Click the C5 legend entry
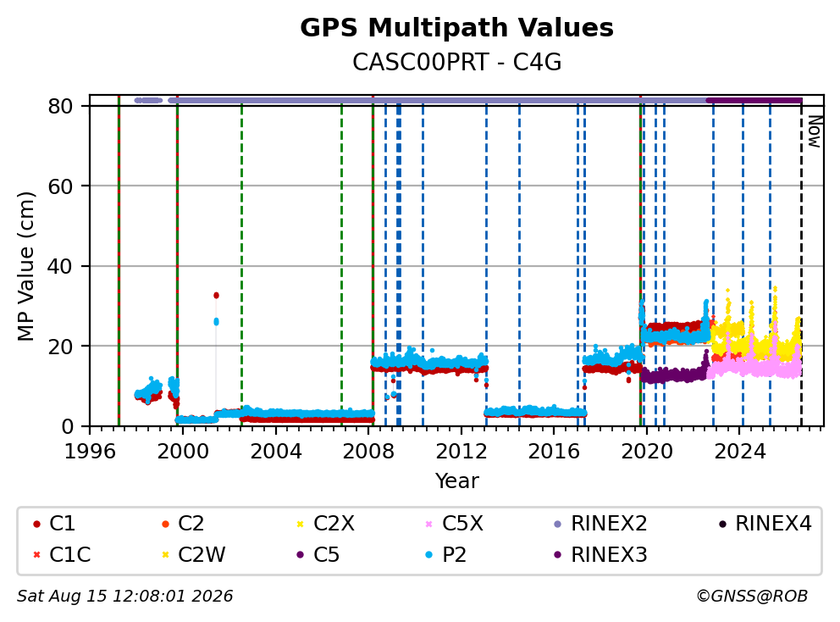This screenshot has height=622, width=840. click(x=318, y=554)
